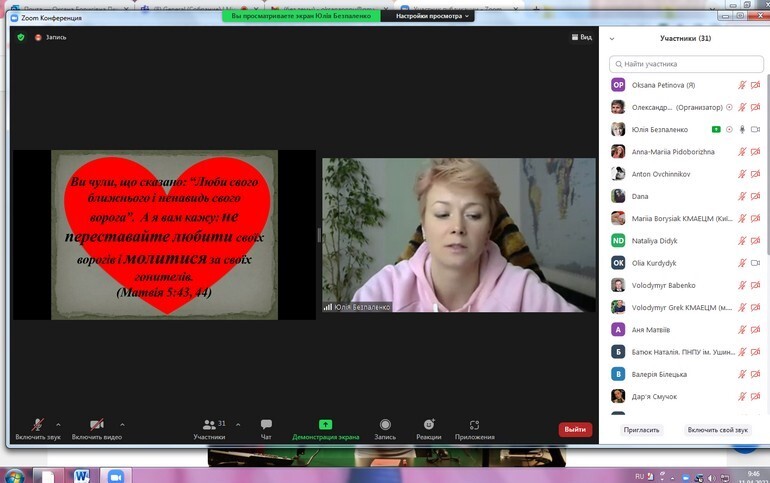This screenshot has width=770, height=483.
Task: Click the participants list scrollbar
Action: [767, 162]
